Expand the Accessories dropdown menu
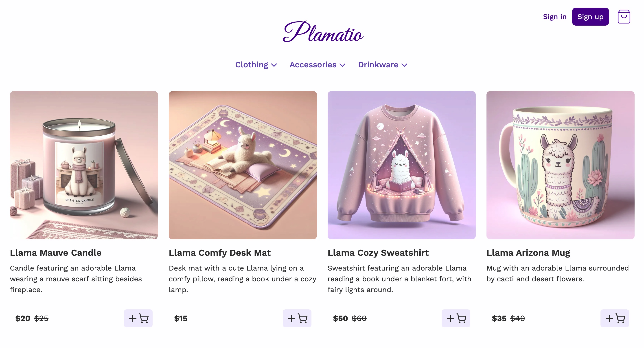Image resolution: width=644 pixels, height=348 pixels. click(318, 64)
